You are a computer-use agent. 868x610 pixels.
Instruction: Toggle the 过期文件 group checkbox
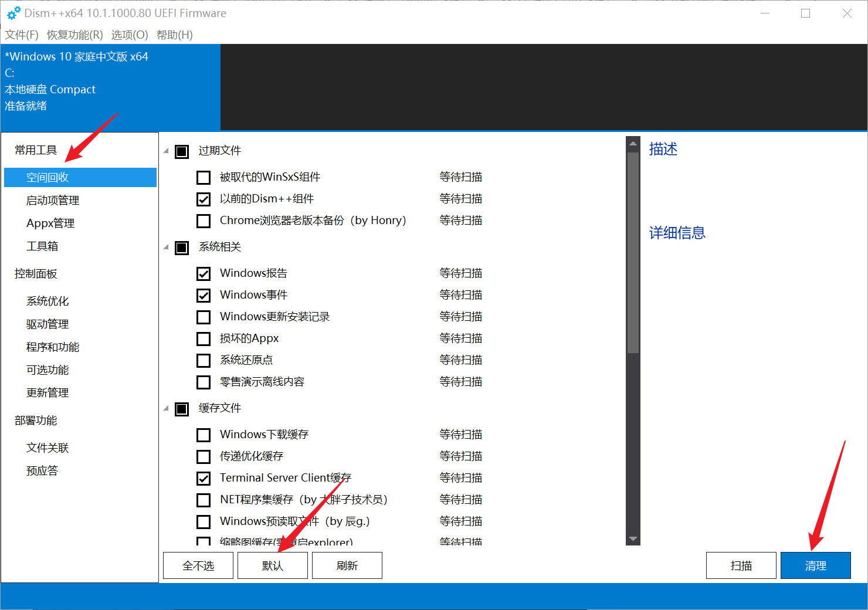(182, 151)
